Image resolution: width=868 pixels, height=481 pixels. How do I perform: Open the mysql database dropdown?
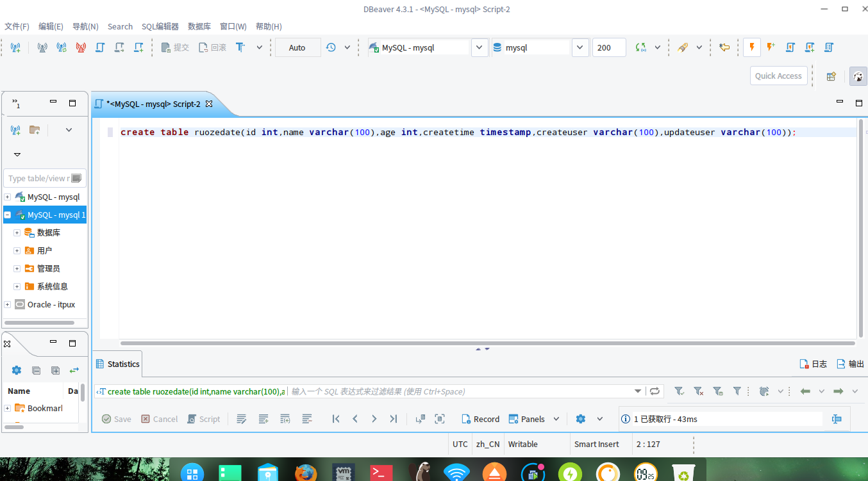(x=580, y=47)
